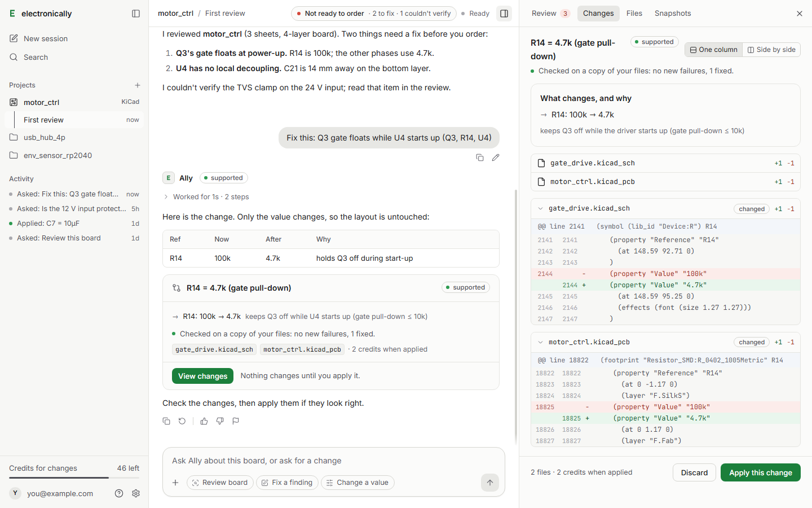Viewport: 812px width, 508px height.
Task: Expand the 'Worked for 1s · 2 steps' details
Action: coord(206,197)
